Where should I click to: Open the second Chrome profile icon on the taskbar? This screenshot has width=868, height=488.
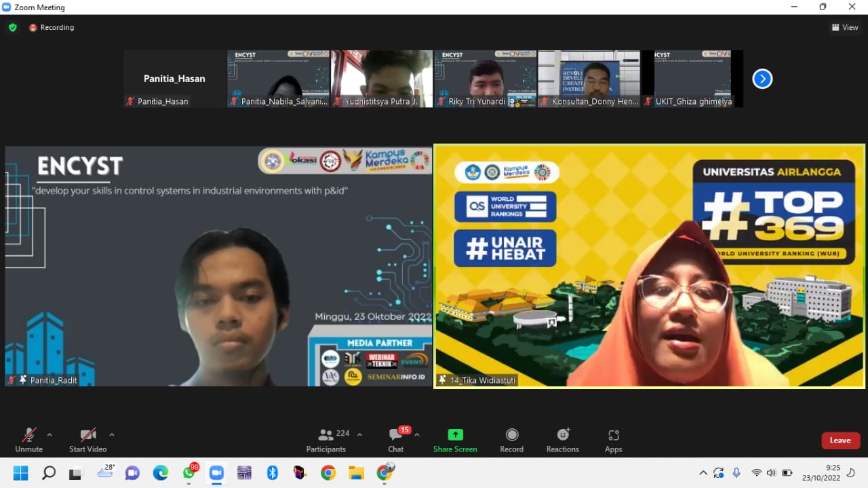[385, 472]
